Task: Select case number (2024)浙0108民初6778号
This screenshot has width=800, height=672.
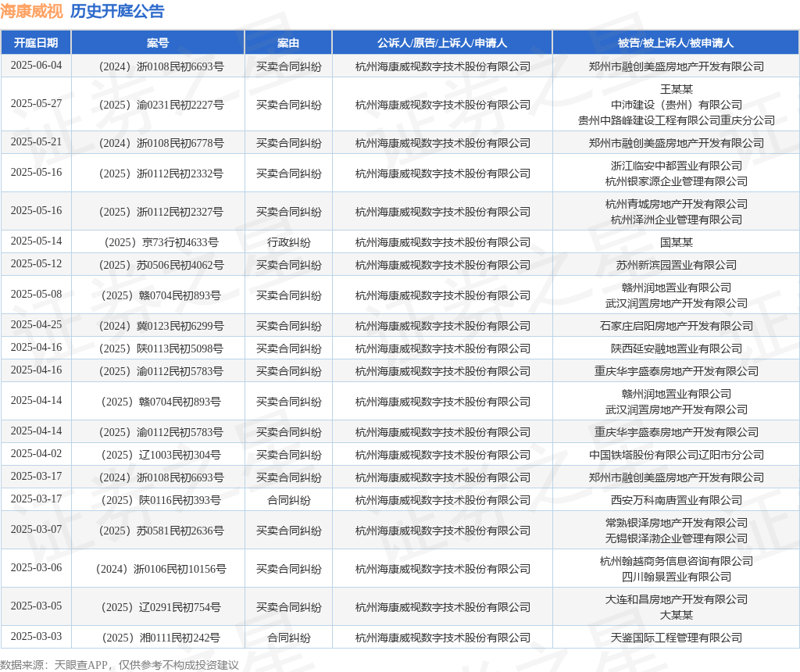Action: pyautogui.click(x=161, y=143)
